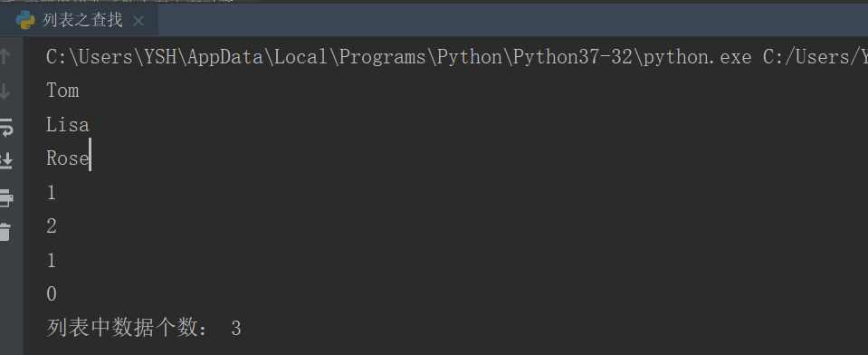Place the cursor on the Lisa output line

pos(68,125)
